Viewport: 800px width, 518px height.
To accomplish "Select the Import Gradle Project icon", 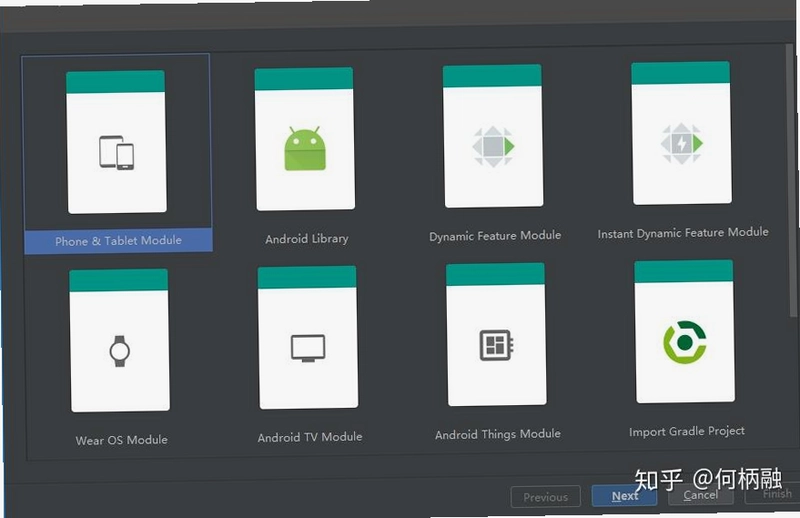I will 685,342.
